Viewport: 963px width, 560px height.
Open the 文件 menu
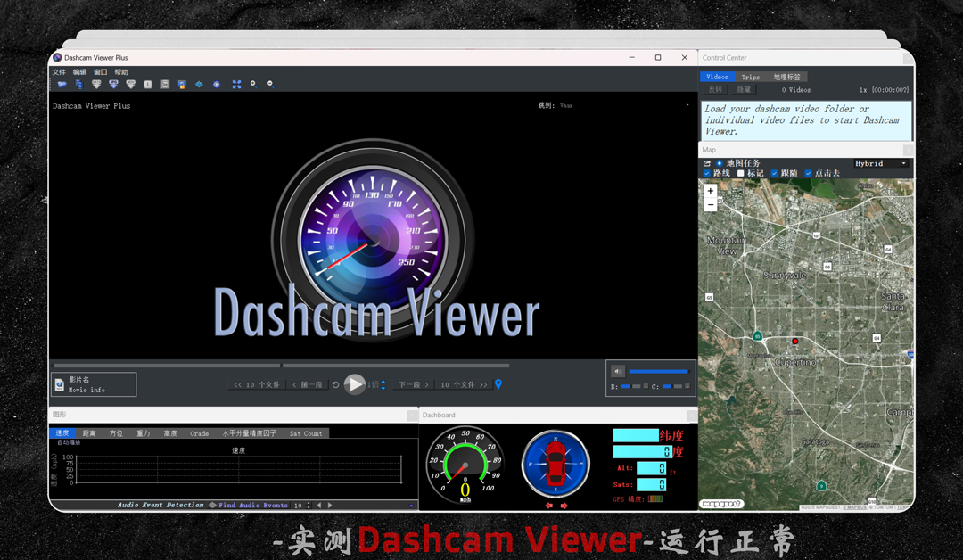click(59, 72)
